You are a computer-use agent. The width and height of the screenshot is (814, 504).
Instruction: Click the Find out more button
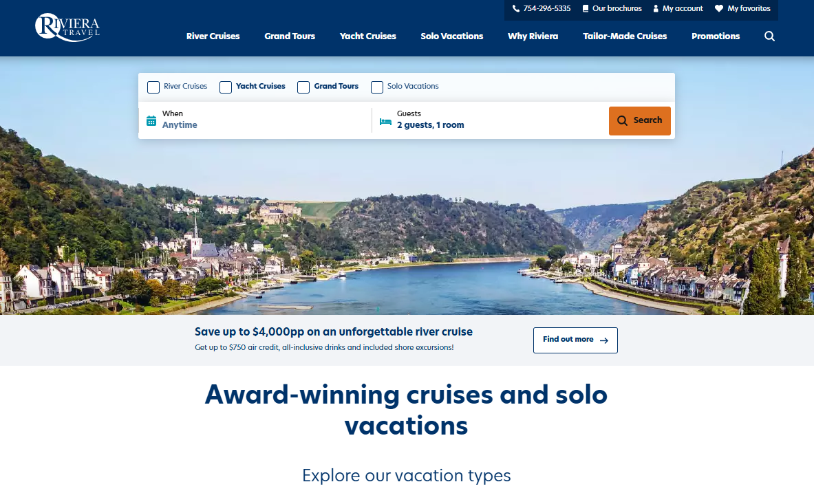pyautogui.click(x=575, y=340)
